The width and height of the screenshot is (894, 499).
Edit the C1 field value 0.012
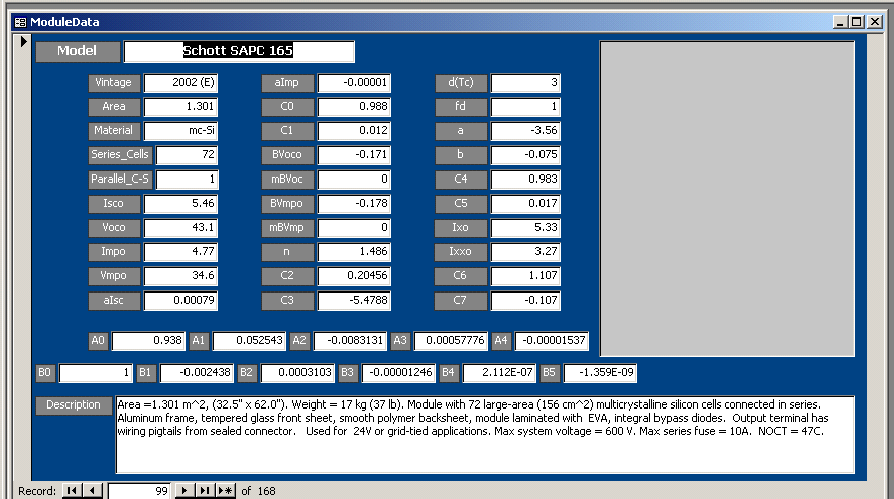(354, 131)
